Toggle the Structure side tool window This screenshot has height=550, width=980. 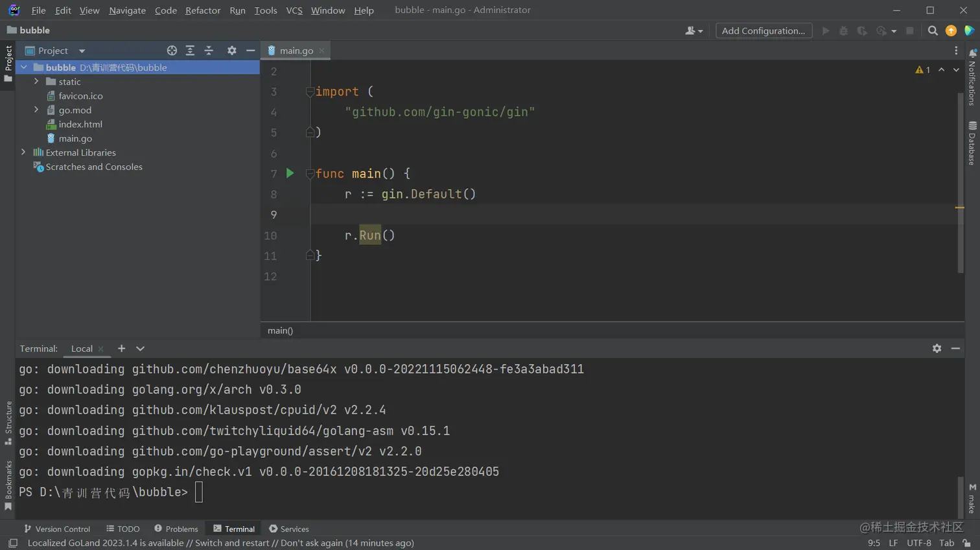tap(8, 423)
